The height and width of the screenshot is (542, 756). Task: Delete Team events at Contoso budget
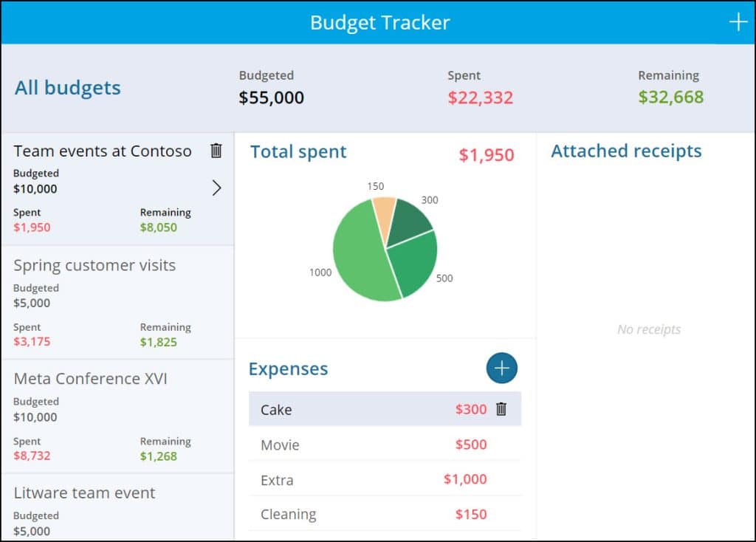click(216, 151)
